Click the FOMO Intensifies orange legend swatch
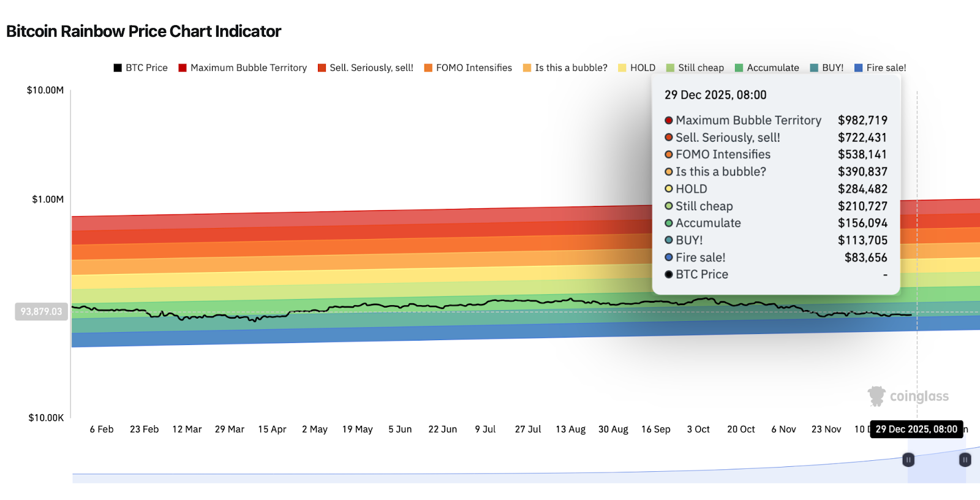 pos(428,68)
